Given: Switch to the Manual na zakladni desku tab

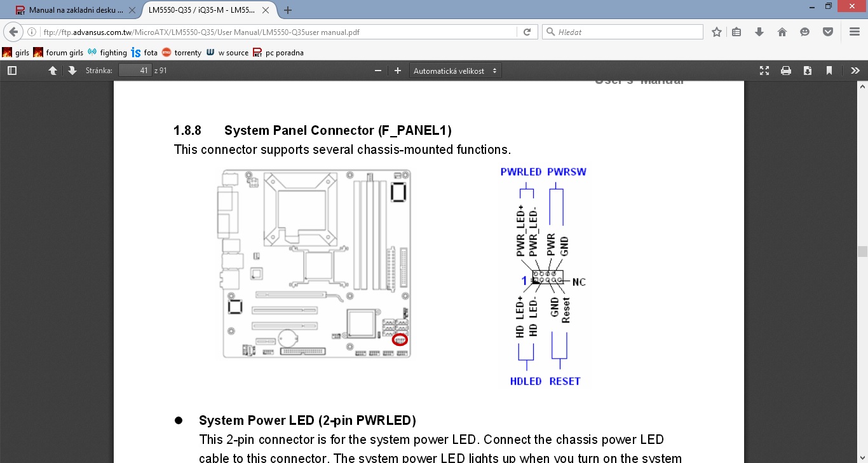Looking at the screenshot, I should (70, 10).
